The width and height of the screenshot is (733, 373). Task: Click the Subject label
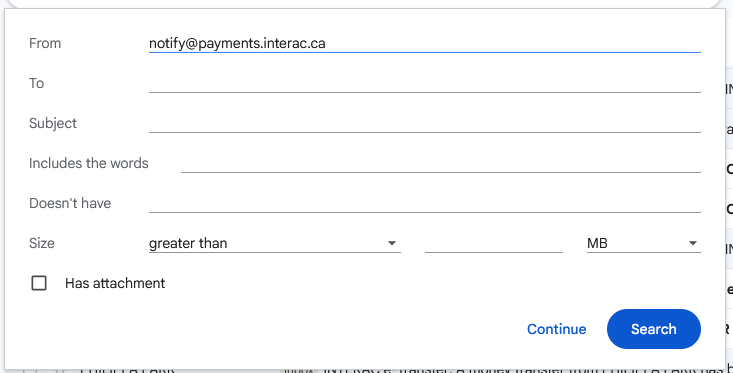coord(53,123)
